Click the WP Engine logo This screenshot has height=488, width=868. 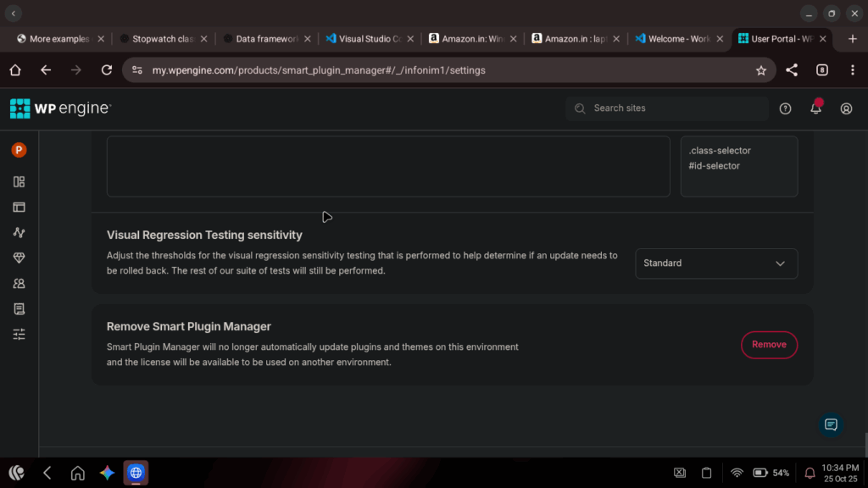click(x=60, y=108)
